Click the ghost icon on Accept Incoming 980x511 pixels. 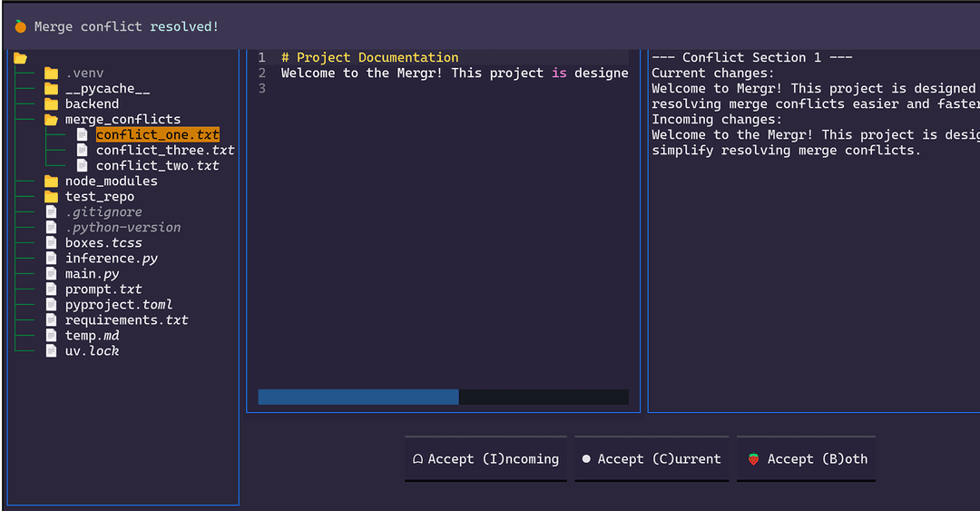click(417, 459)
